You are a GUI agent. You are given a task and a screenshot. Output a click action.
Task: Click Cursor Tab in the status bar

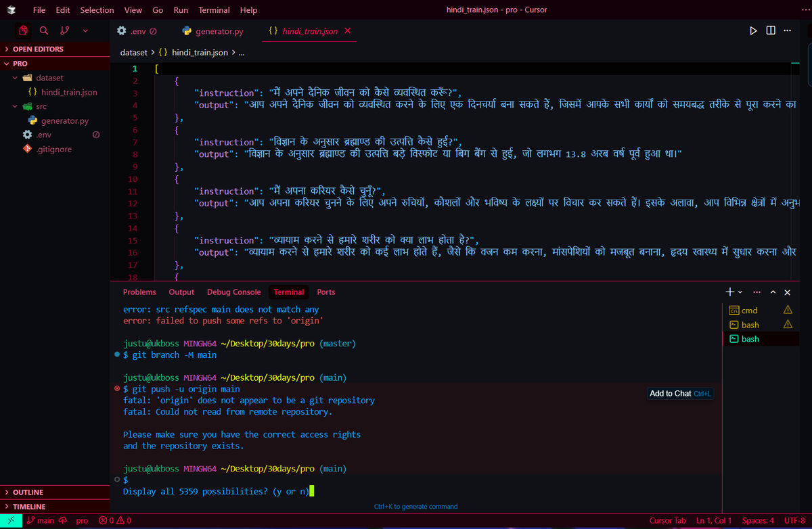pos(667,521)
